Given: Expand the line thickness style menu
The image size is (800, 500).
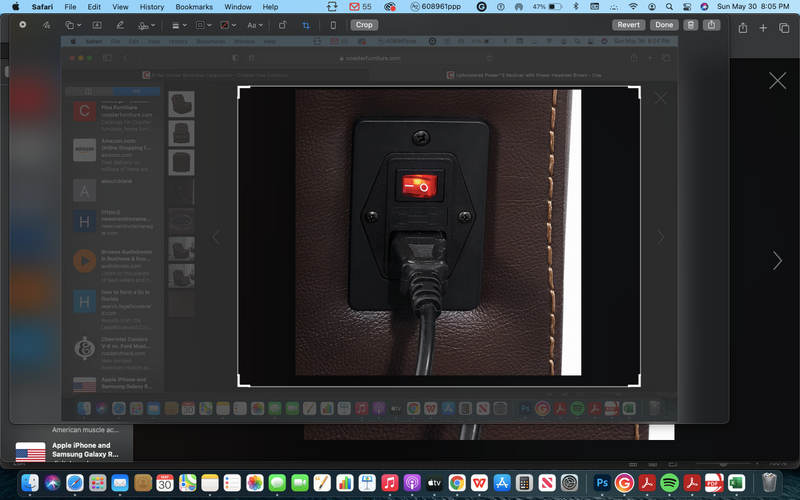Looking at the screenshot, I should pos(176,25).
